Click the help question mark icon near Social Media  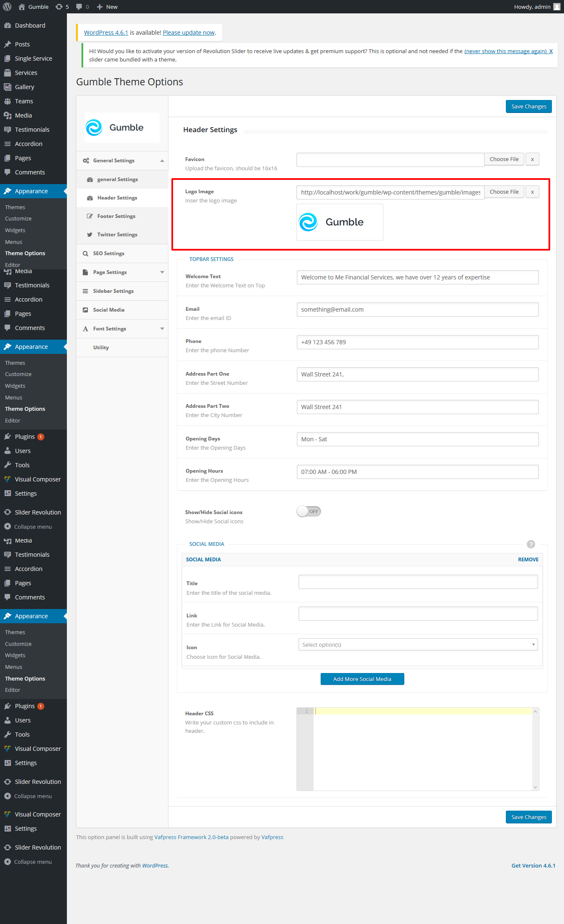pos(531,544)
